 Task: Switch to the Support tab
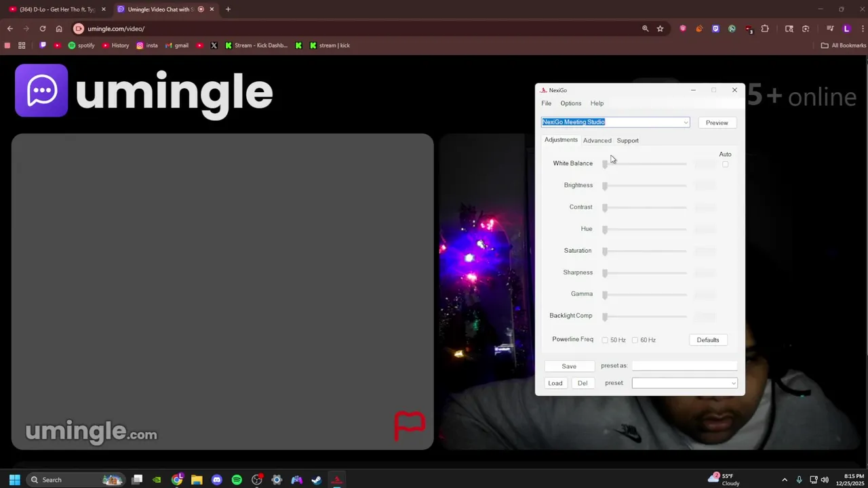627,140
